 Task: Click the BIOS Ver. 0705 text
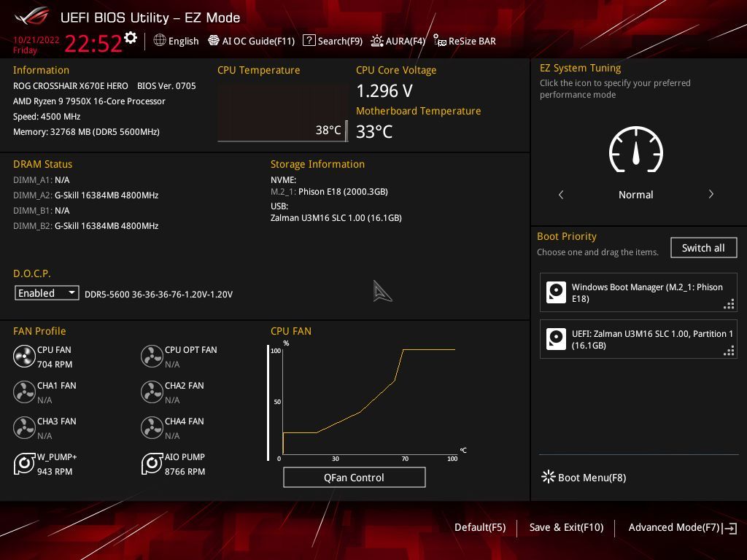coord(166,86)
